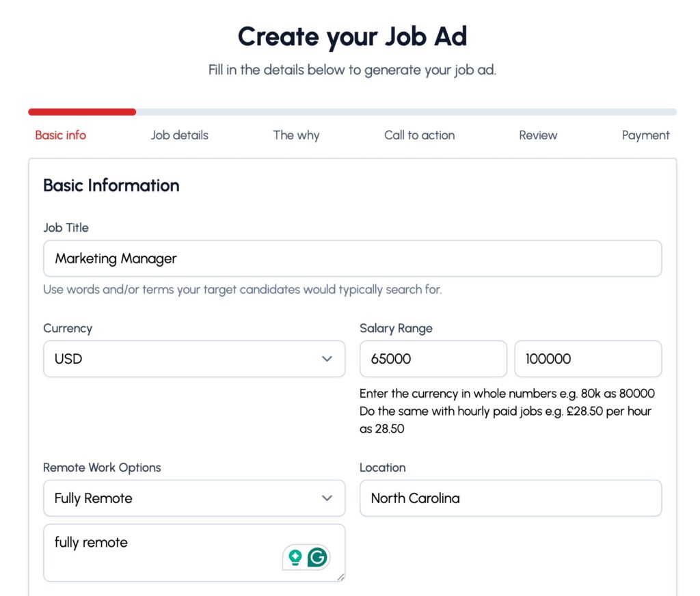Viewport: 700px width, 596px height.
Task: Go to The why step
Action: [296, 135]
